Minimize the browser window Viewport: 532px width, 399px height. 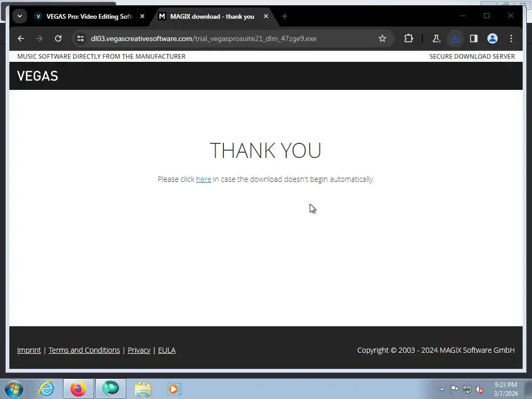point(463,16)
